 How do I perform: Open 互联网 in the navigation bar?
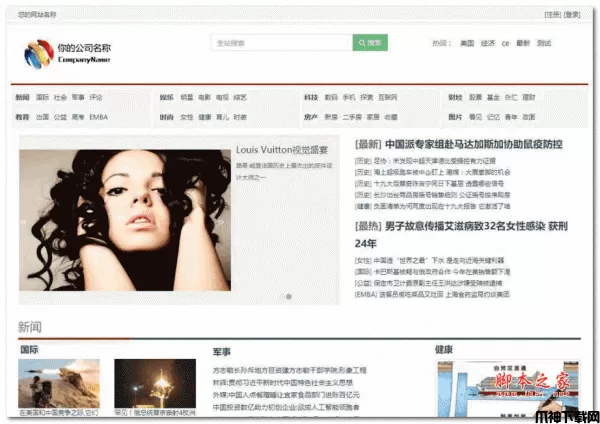(388, 97)
